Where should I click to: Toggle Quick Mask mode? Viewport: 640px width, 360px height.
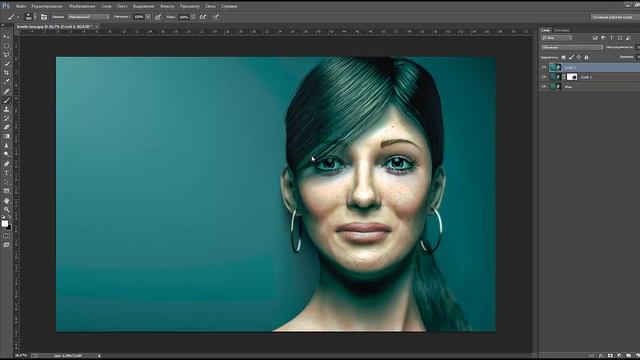(6, 236)
